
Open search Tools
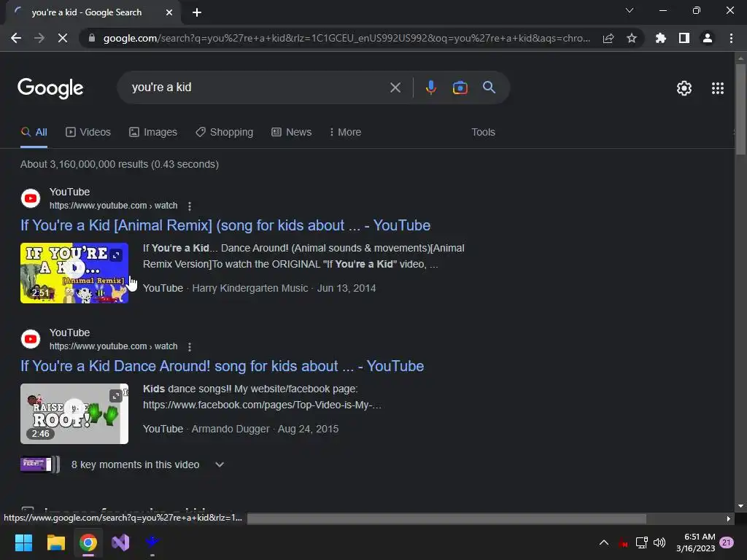[x=483, y=133]
